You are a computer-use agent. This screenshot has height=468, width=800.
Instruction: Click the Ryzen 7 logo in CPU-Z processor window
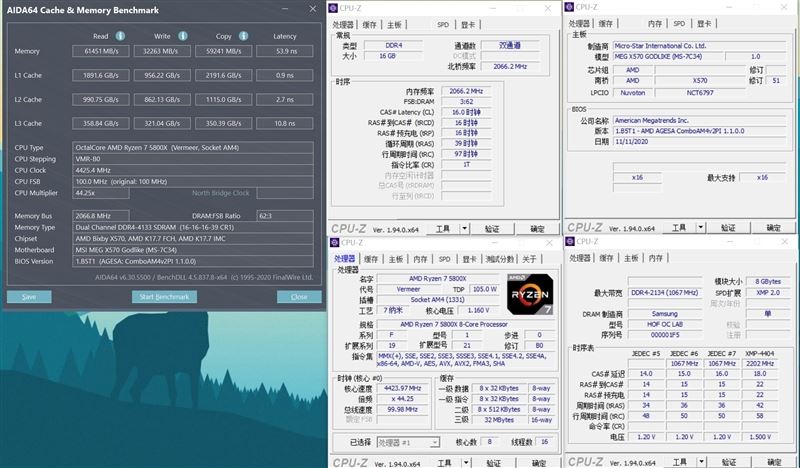coord(530,294)
